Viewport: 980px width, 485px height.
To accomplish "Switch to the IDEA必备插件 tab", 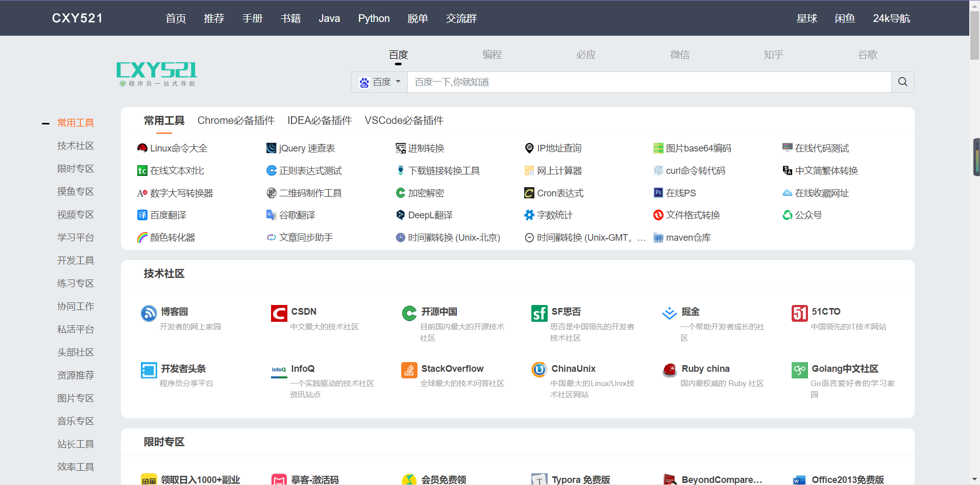I will (x=320, y=120).
